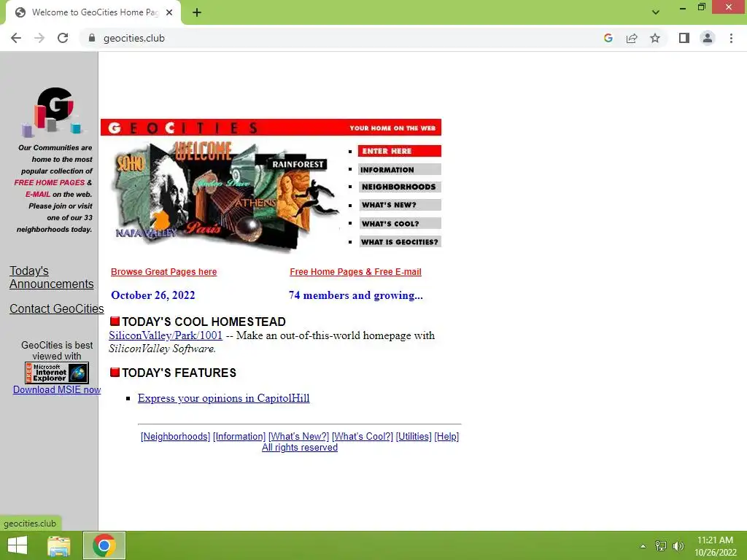
Task: Click All rights reserved link
Action: click(x=300, y=448)
